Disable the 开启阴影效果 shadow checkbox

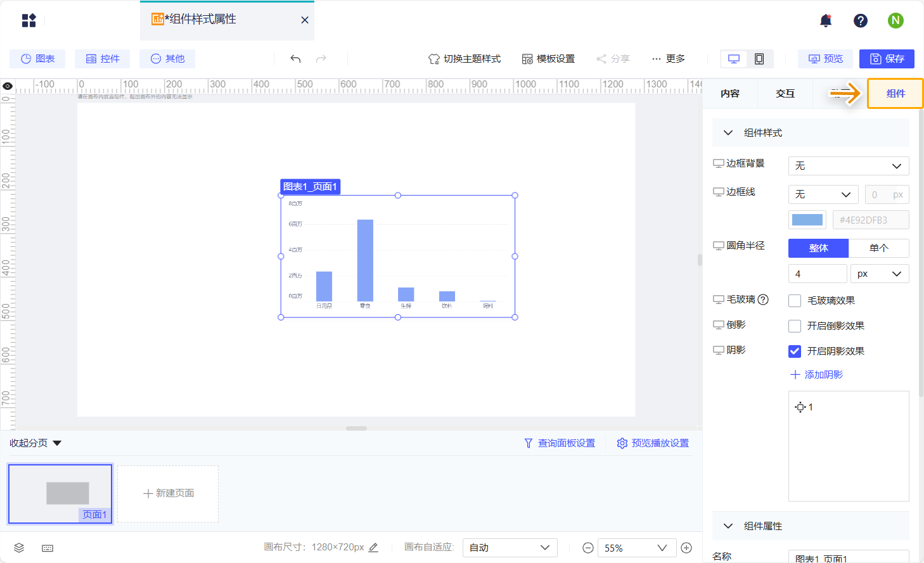[794, 351]
